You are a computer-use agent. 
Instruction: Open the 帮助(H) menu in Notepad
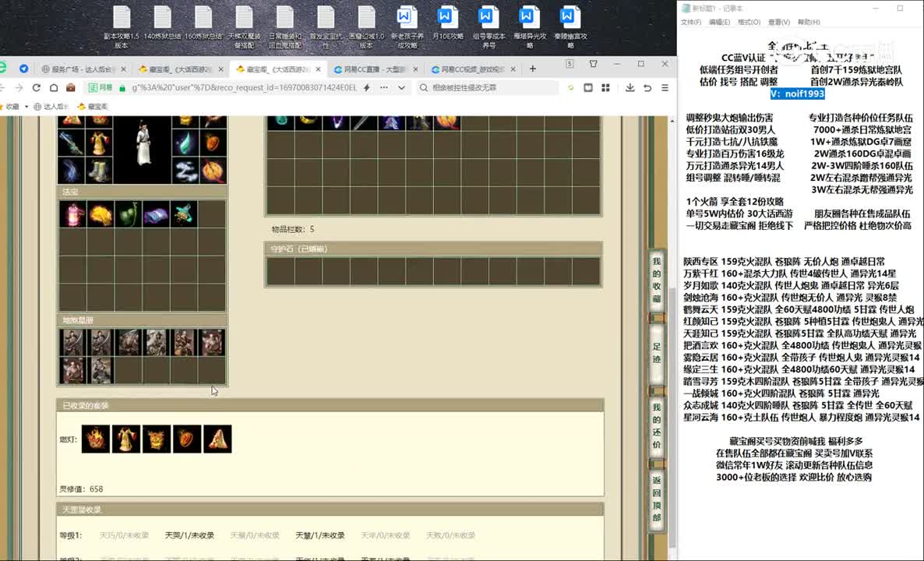pyautogui.click(x=809, y=22)
